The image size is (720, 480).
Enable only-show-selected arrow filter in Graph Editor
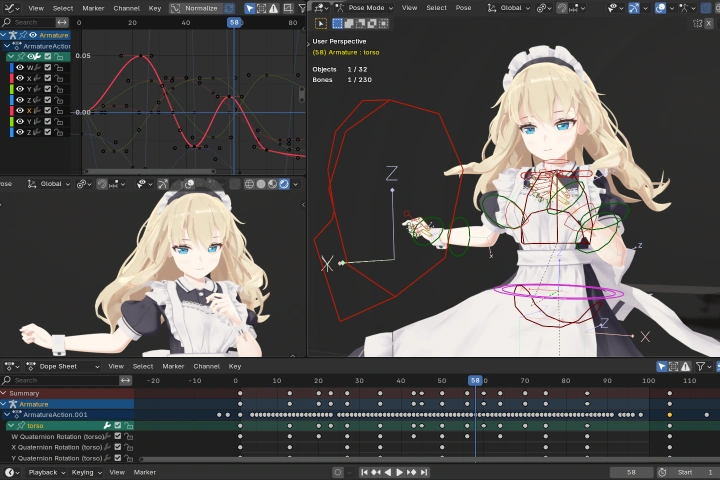click(249, 8)
